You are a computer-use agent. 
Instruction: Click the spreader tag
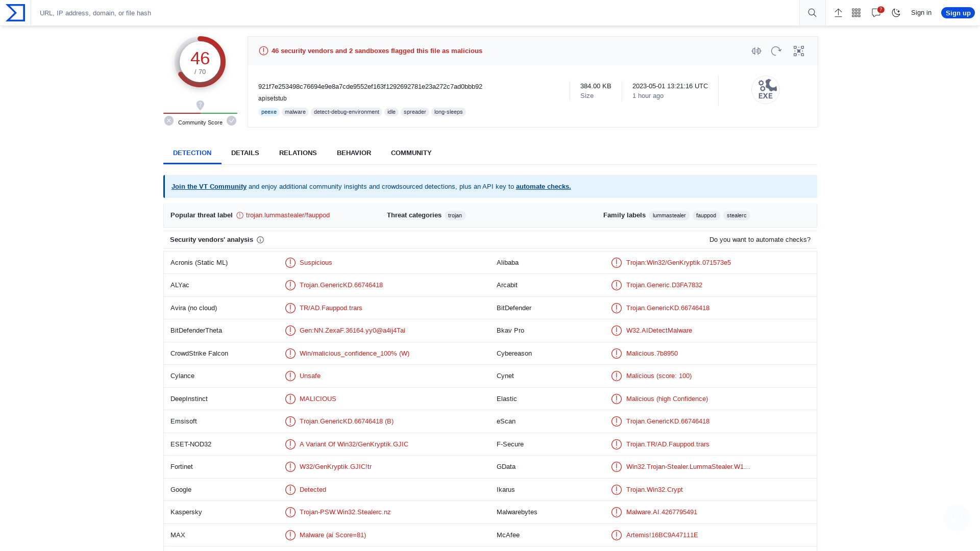tap(414, 112)
